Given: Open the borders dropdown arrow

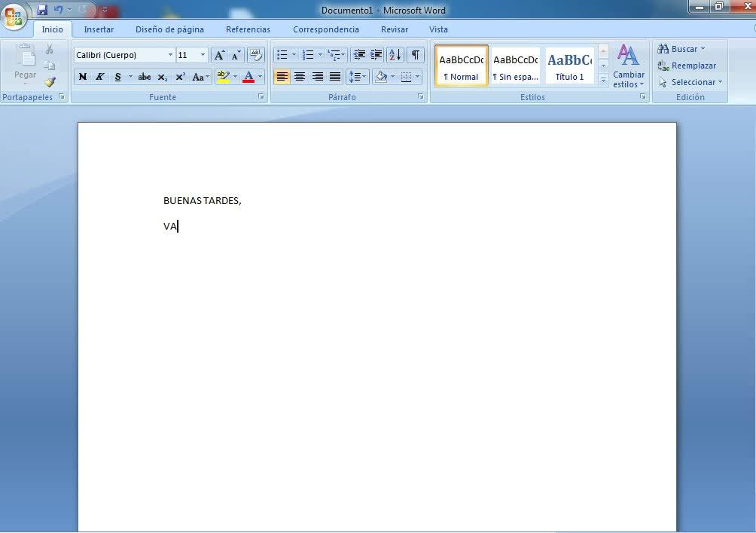Looking at the screenshot, I should click(418, 77).
